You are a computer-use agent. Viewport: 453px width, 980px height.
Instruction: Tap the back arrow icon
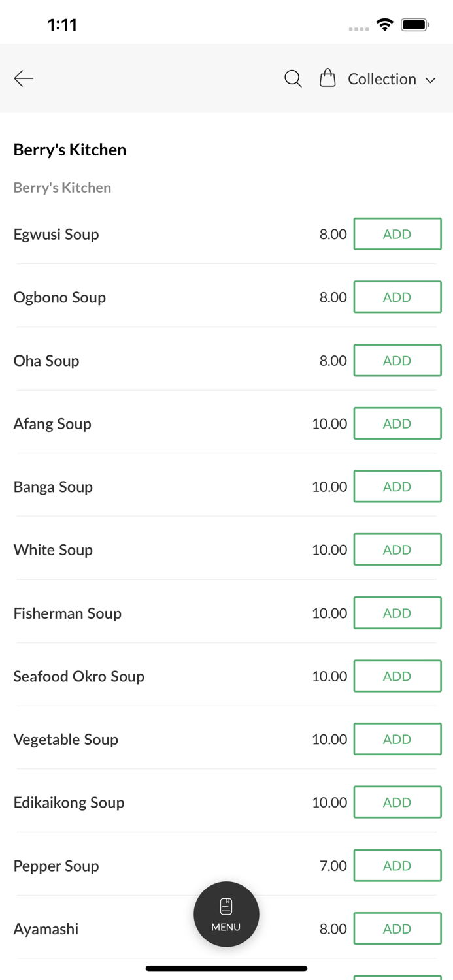pos(24,78)
